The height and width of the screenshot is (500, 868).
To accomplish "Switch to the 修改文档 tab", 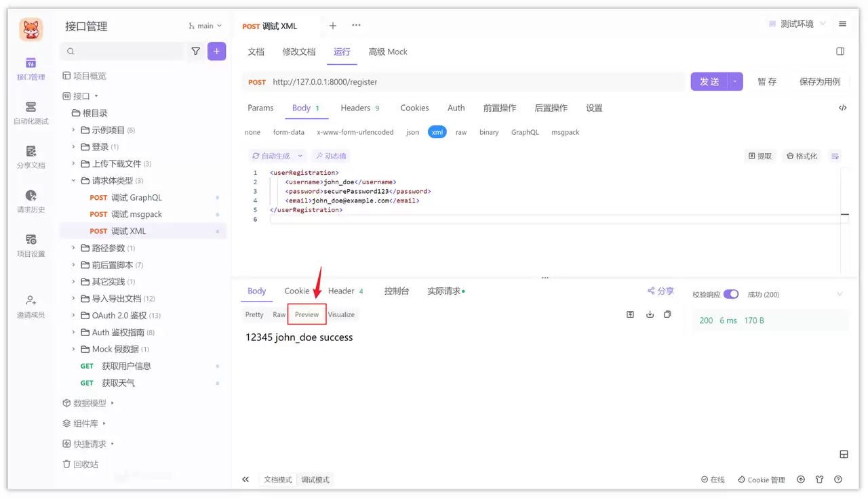I will point(299,51).
